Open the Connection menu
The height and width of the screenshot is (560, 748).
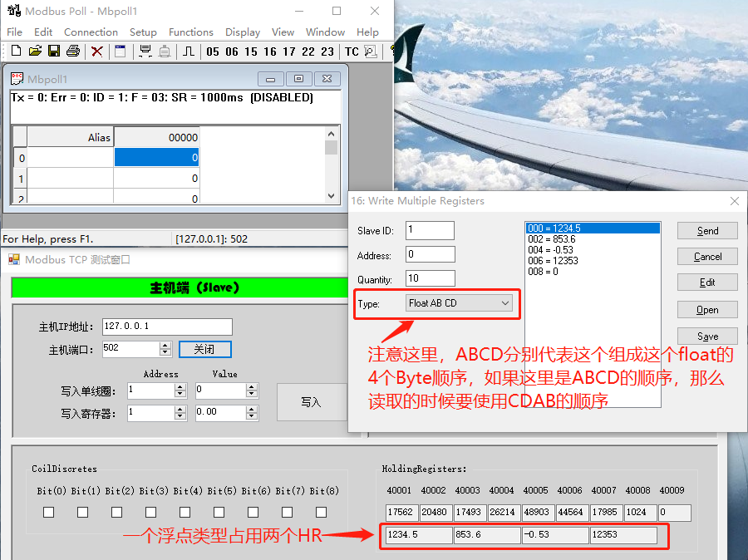pyautogui.click(x=91, y=32)
